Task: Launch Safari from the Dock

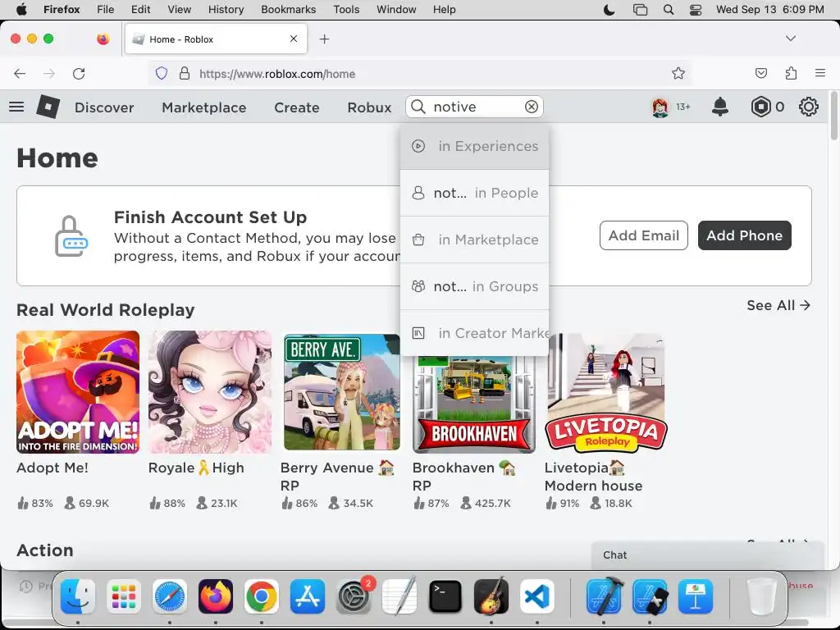Action: [x=170, y=596]
